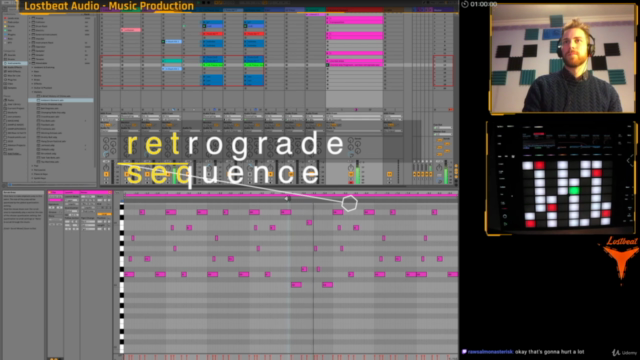Tap the green pad on the controller grid
Viewport: 640px width, 360px height.
coord(574,190)
